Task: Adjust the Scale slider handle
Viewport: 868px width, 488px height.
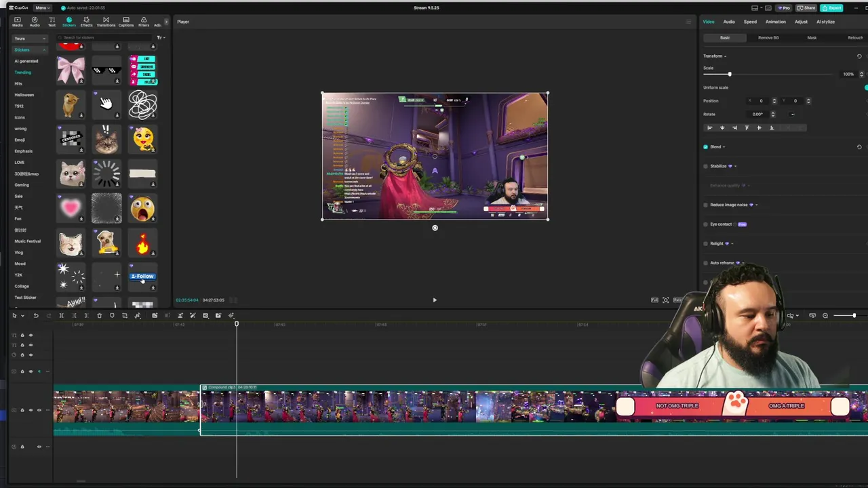Action: [730, 74]
